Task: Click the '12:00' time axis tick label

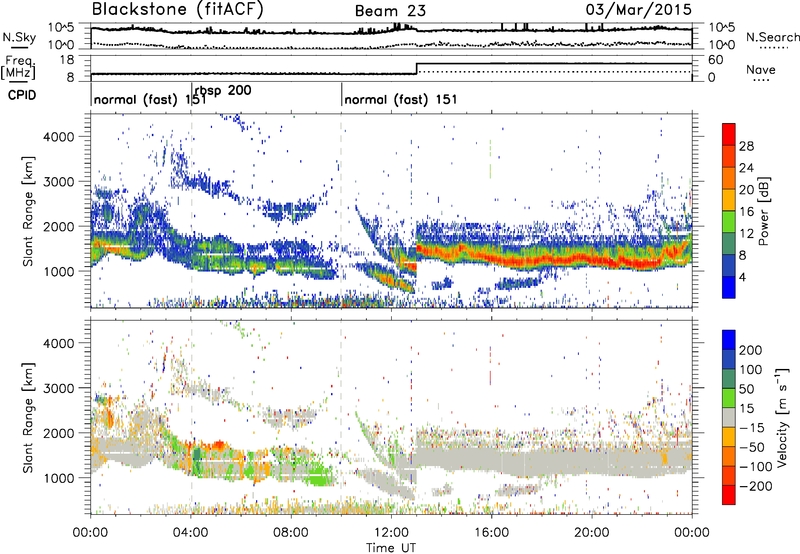Action: point(391,533)
